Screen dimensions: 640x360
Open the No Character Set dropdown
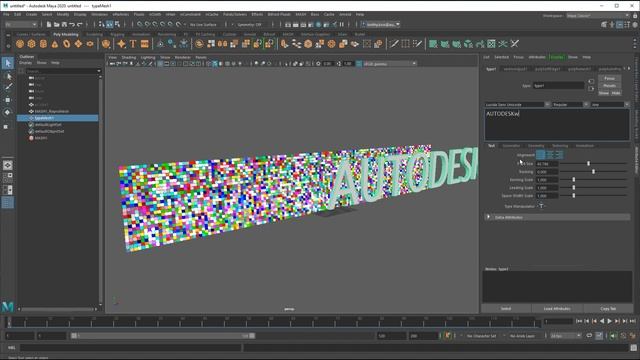(x=482, y=336)
